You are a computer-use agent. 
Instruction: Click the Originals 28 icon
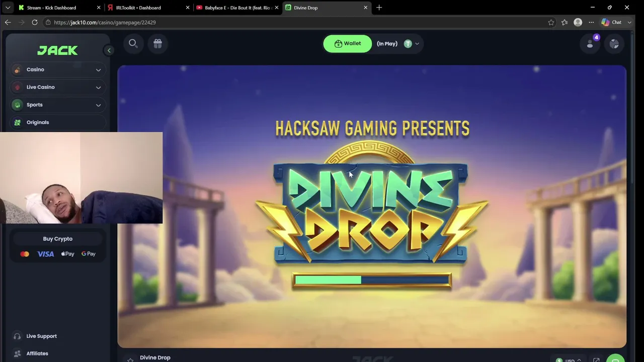click(17, 122)
